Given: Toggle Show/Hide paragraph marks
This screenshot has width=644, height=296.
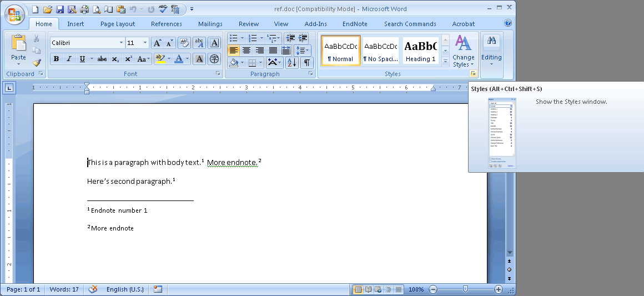Looking at the screenshot, I should tap(307, 63).
